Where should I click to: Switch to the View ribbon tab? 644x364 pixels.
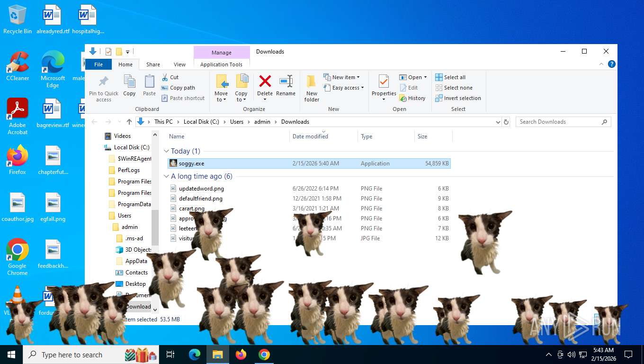pyautogui.click(x=179, y=64)
